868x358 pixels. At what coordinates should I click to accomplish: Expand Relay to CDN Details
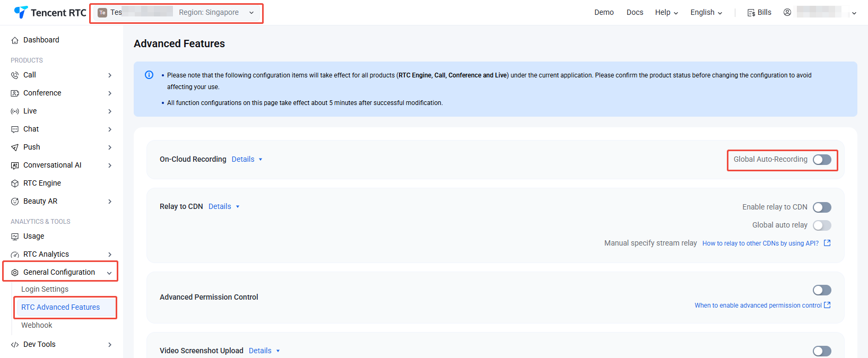click(x=224, y=206)
